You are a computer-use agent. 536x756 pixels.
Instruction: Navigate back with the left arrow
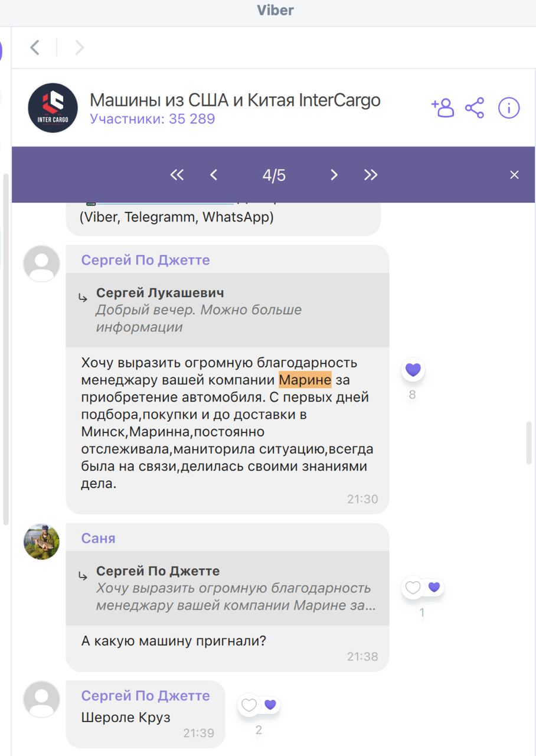35,47
